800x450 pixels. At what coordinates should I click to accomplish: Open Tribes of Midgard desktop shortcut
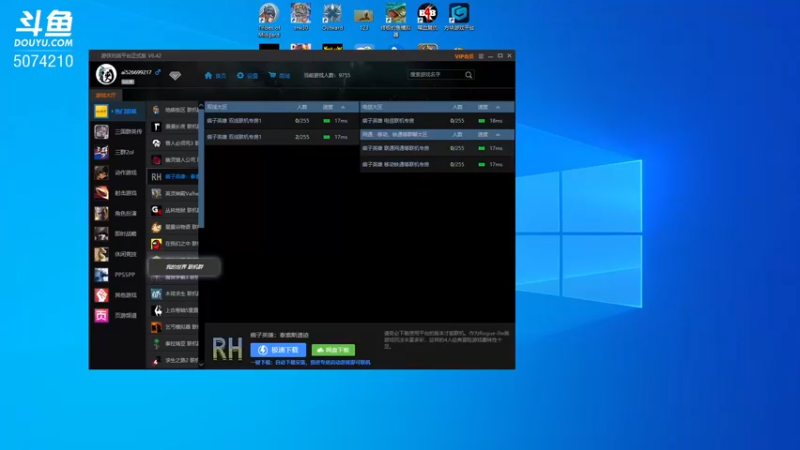[x=269, y=20]
